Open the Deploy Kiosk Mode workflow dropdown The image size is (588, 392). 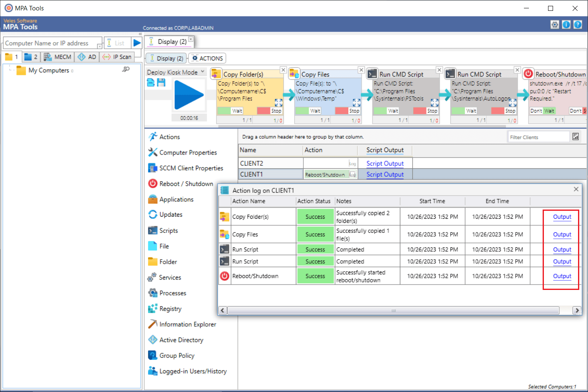click(x=203, y=72)
